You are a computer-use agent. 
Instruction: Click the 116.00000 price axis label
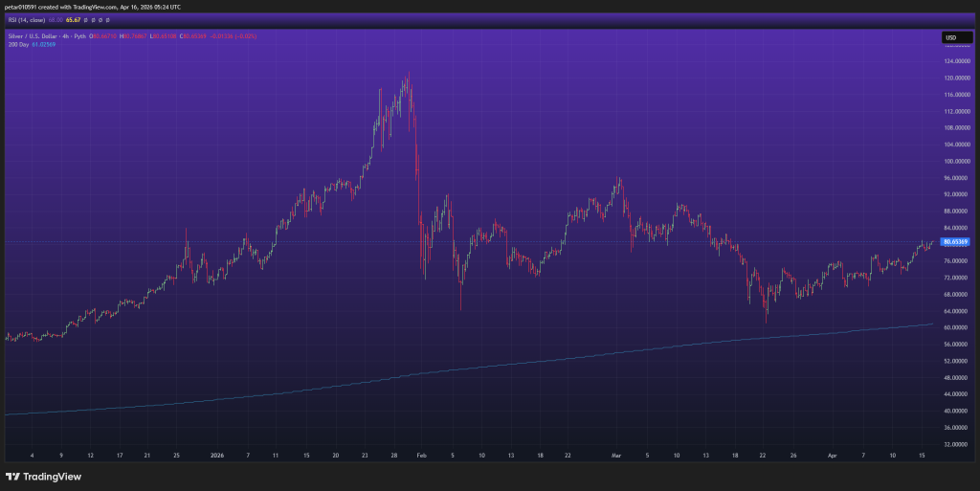[x=957, y=95]
